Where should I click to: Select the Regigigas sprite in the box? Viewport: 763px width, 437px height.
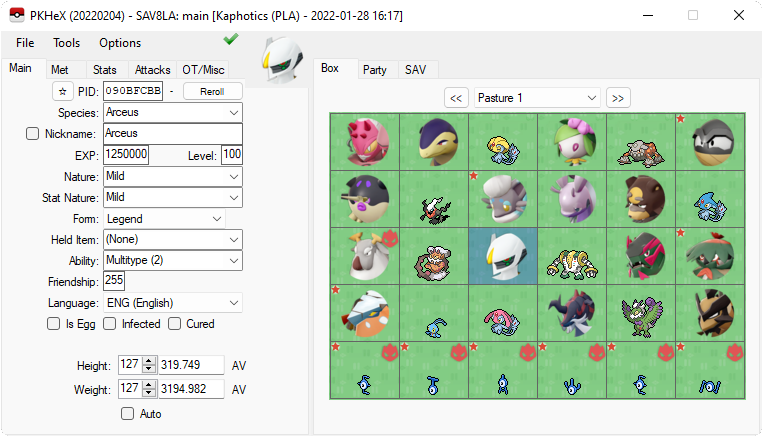(x=572, y=256)
